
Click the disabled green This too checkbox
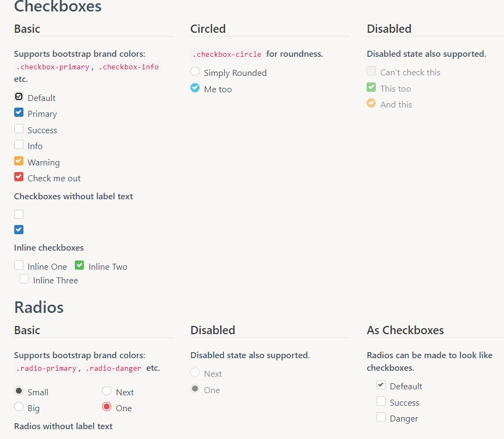click(x=371, y=87)
